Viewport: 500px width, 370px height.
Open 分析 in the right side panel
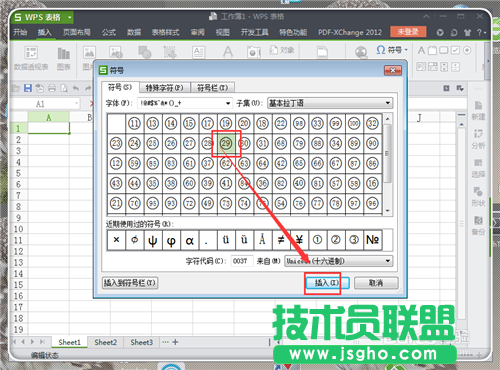(x=478, y=139)
